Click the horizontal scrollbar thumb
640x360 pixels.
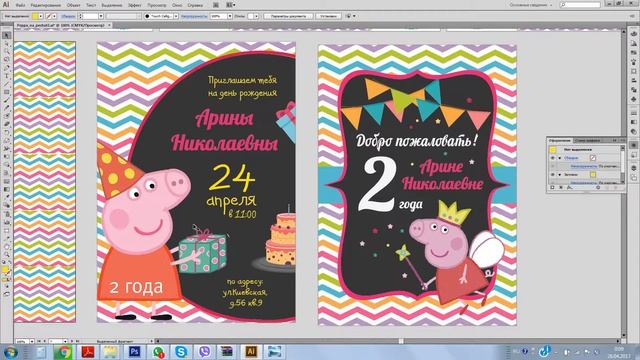(401, 341)
